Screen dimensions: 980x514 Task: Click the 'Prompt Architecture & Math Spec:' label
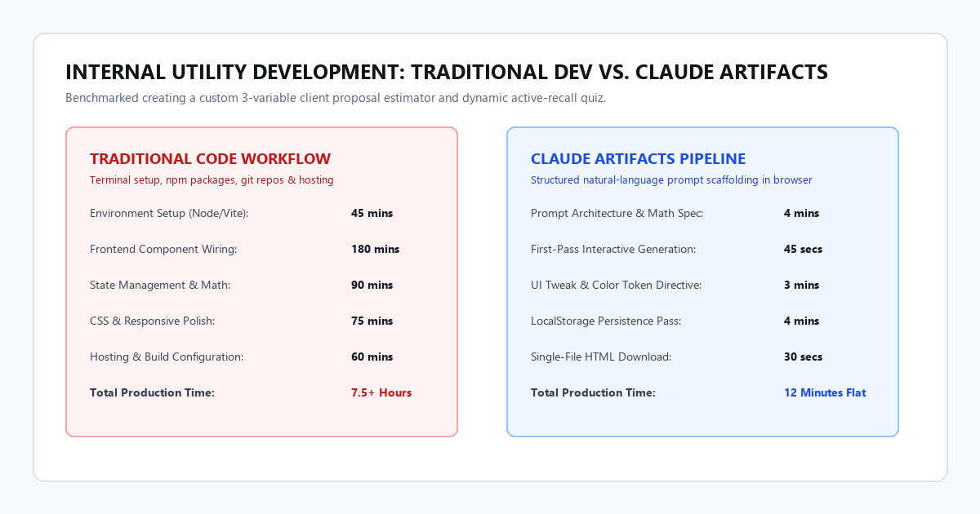617,213
